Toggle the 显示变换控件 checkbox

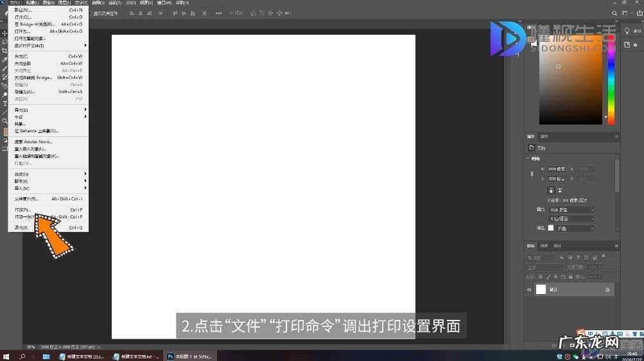(104, 13)
